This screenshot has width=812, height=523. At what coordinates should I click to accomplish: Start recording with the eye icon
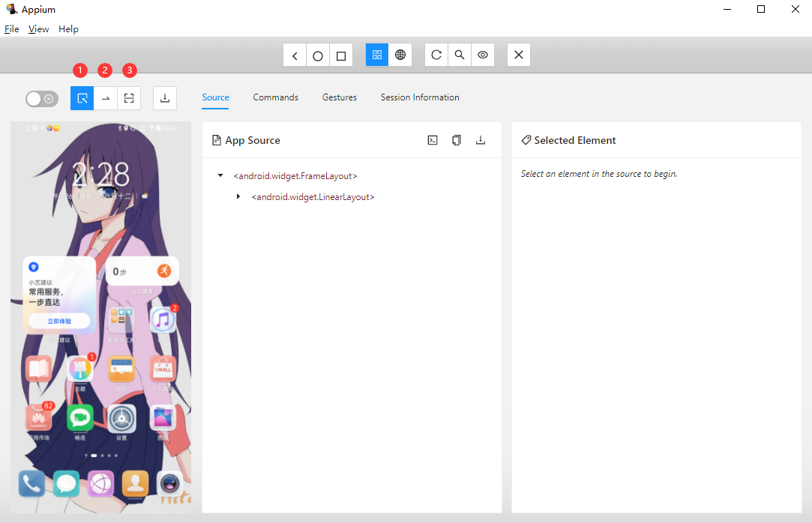(483, 55)
